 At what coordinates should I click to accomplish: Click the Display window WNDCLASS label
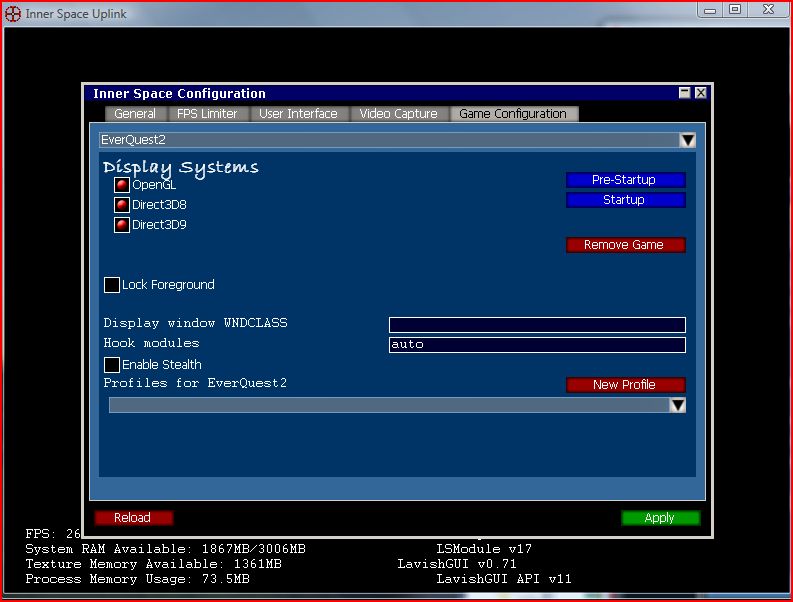coord(195,323)
